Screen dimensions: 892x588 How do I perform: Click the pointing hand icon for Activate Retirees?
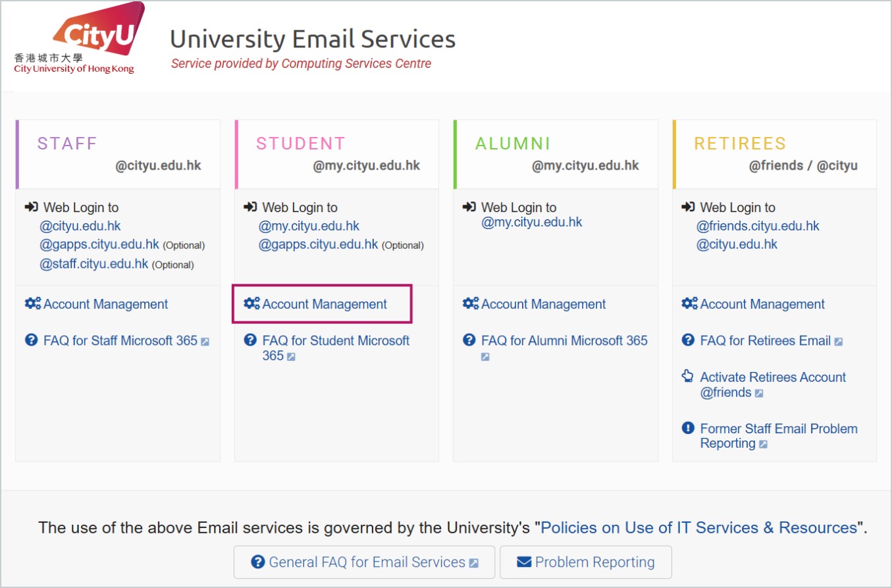687,377
